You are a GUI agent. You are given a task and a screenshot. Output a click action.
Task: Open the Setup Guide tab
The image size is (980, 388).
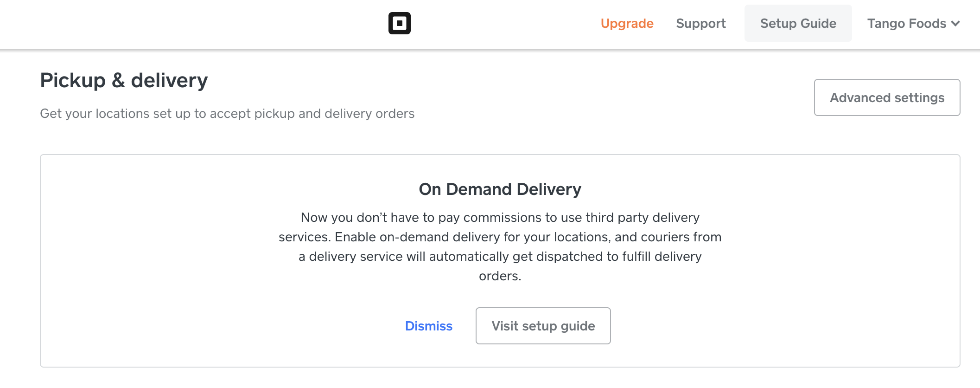point(798,24)
